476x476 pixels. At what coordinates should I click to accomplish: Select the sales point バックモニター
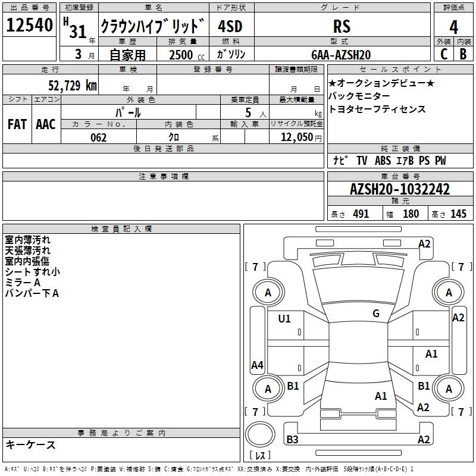point(359,96)
